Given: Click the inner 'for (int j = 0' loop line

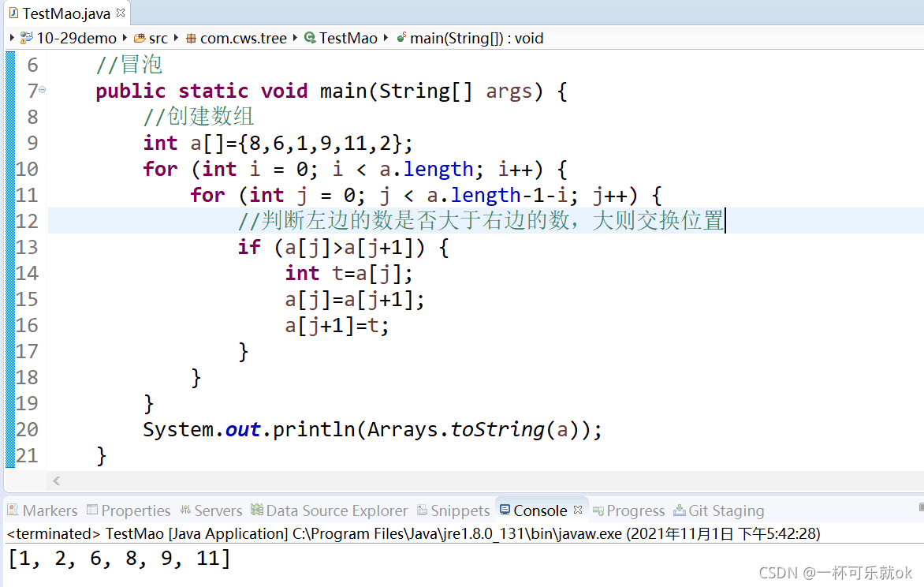Looking at the screenshot, I should 426,196.
